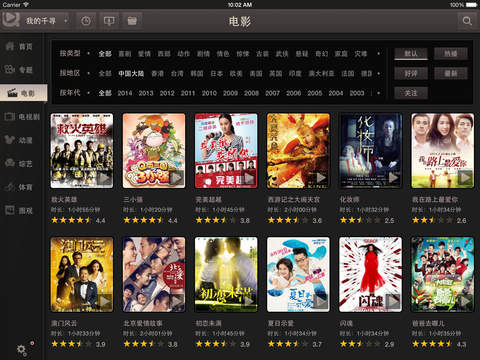This screenshot has height=360, width=480.
Task: Open 游戏 games section in sidebar
Action: coord(20,210)
